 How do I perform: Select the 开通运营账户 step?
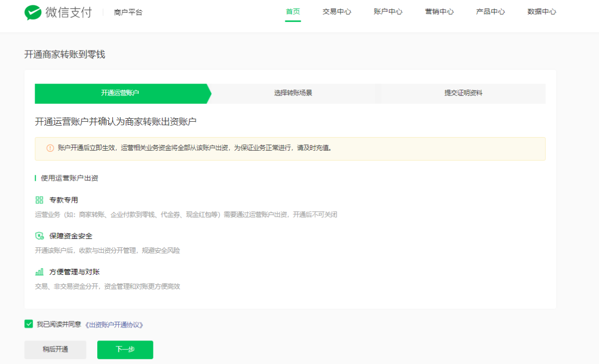coord(120,93)
